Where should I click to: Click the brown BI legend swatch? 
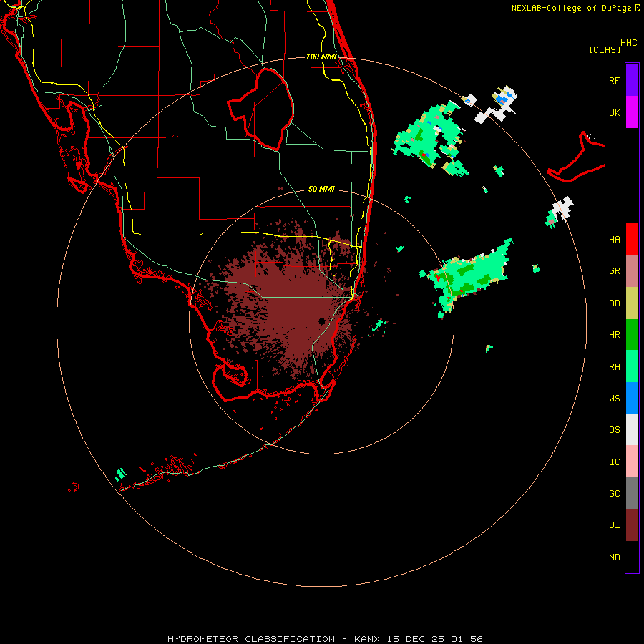632,525
